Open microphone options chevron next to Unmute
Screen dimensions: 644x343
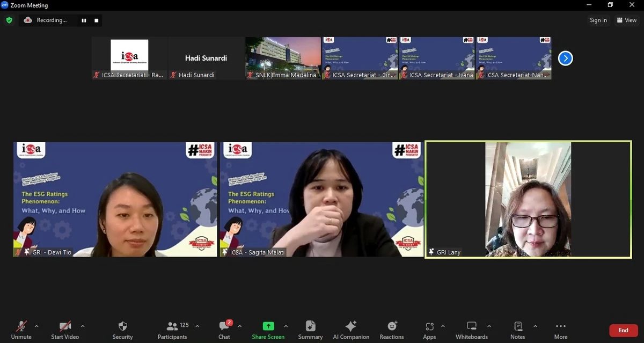tap(37, 326)
